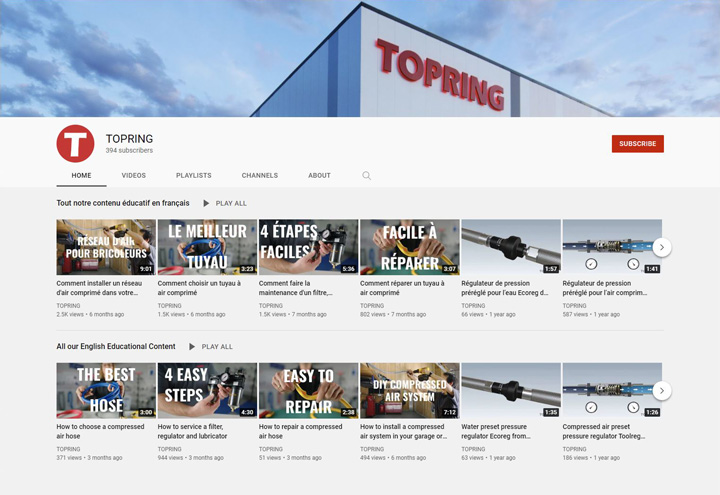Open '4 étapes faciles' video thumbnail
720x495 pixels.
coord(309,247)
